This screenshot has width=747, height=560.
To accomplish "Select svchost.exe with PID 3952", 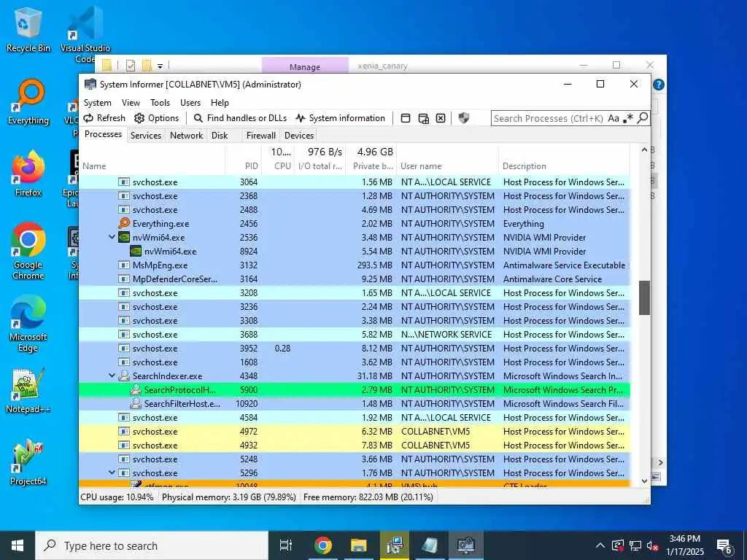I will 355,348.
